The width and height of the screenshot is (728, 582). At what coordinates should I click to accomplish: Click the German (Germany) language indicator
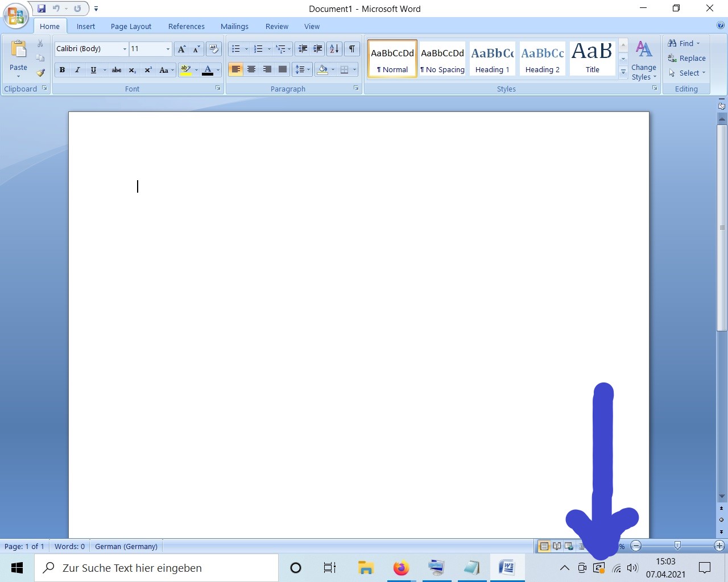click(x=126, y=546)
